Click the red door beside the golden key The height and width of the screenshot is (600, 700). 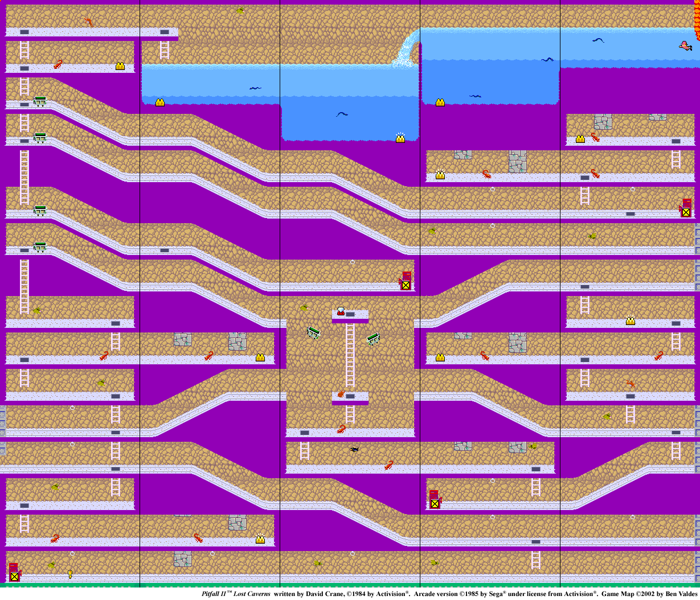point(14,572)
